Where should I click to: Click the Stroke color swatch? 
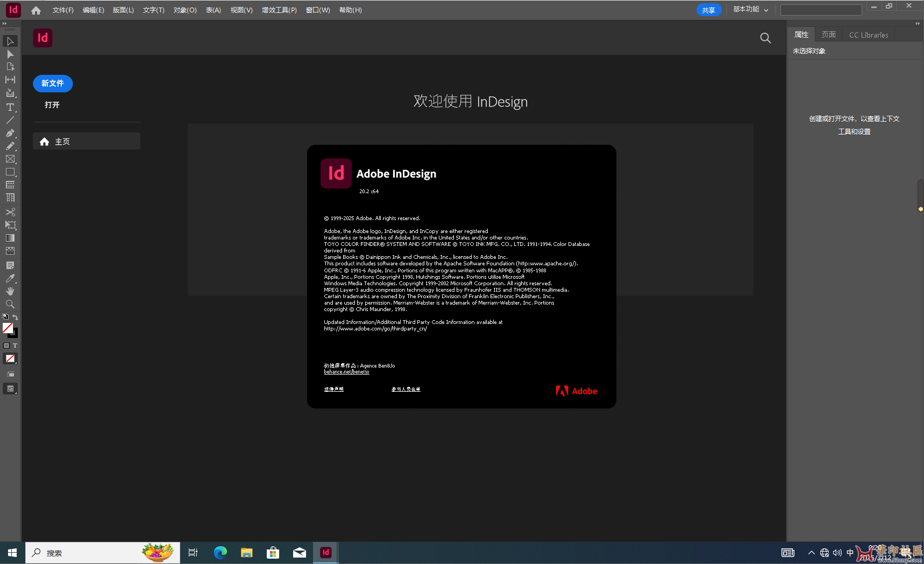(x=15, y=334)
